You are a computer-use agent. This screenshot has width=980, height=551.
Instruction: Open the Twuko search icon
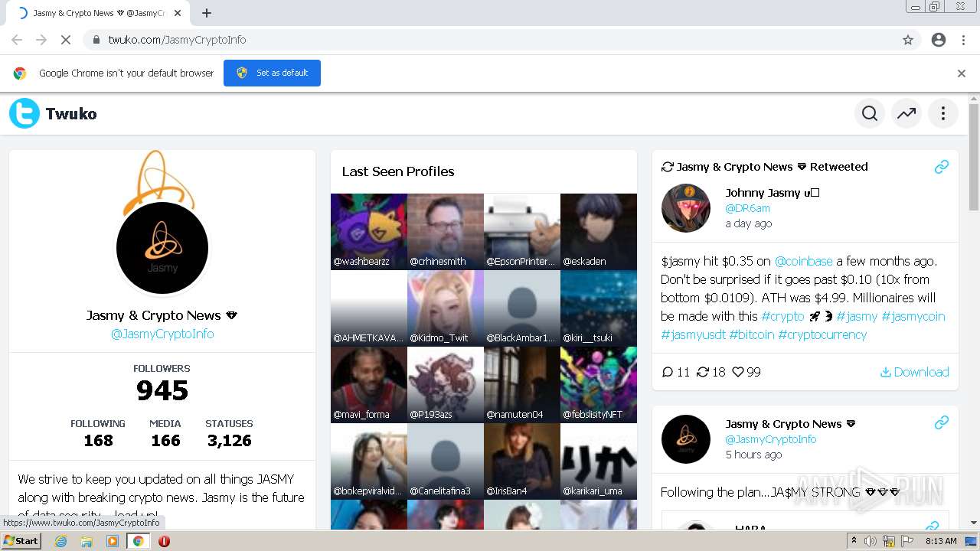point(870,114)
